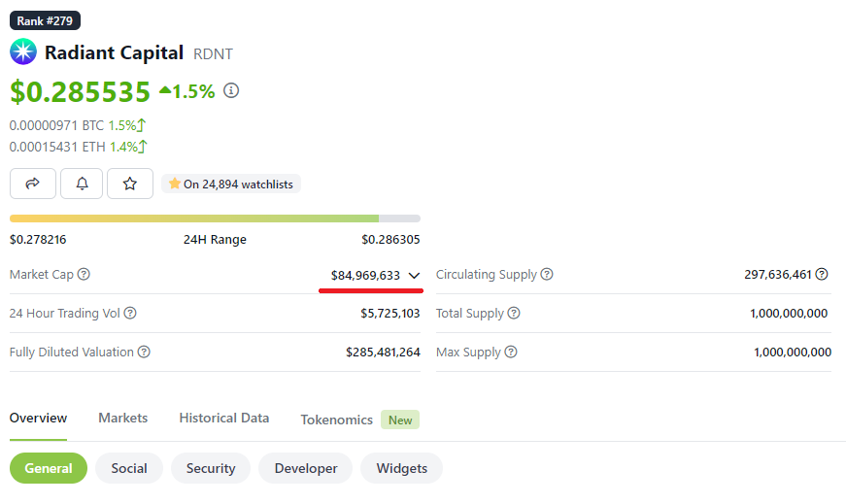Select the Widgets pill button
Screen dimensions: 846x504
(402, 468)
